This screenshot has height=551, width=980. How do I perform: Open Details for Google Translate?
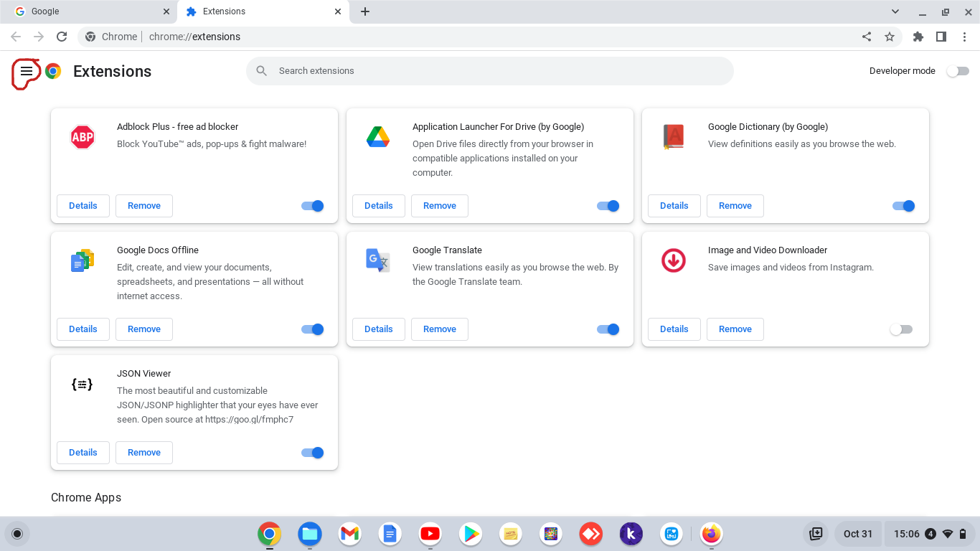(379, 329)
